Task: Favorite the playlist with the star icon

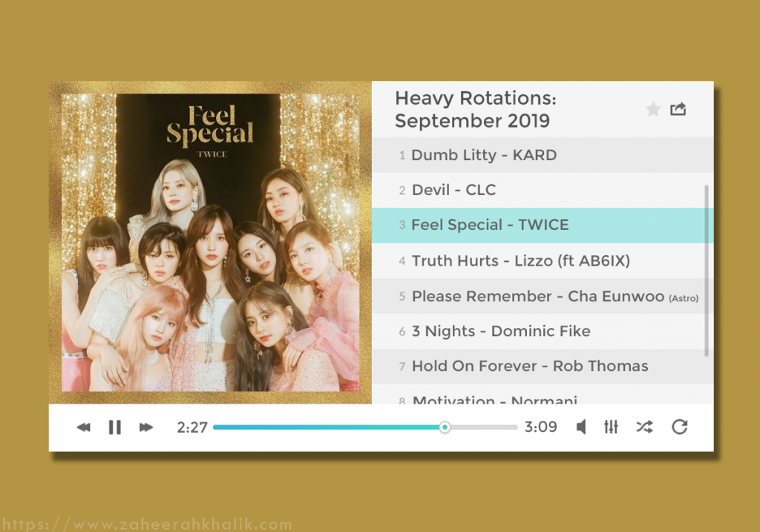Action: point(653,110)
